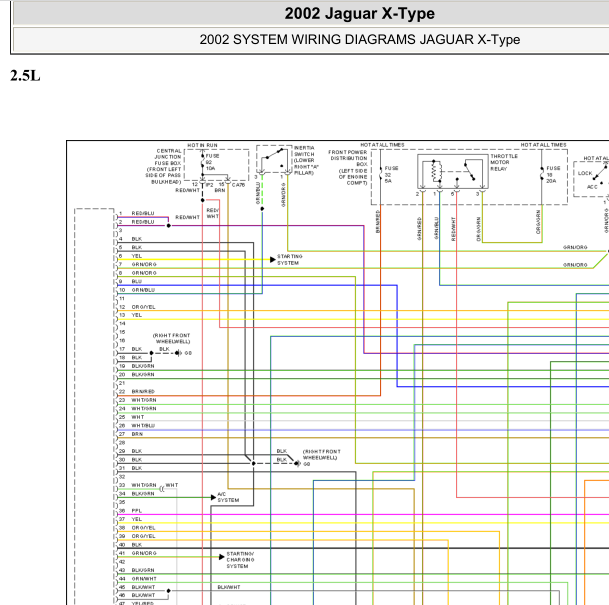The image size is (609, 605).
Task: Click the arrow pointing to Starting System
Action: pyautogui.click(x=273, y=259)
